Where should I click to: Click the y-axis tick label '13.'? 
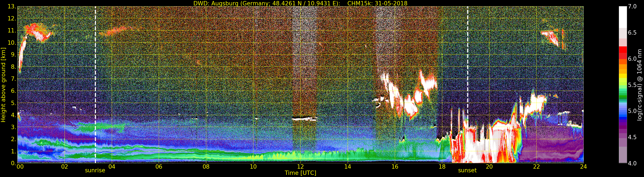(12, 6)
